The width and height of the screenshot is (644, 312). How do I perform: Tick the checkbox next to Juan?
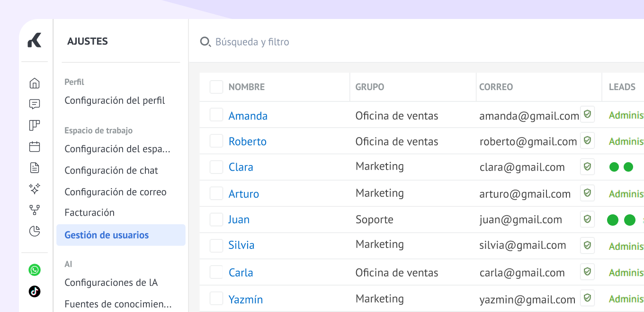(x=216, y=220)
